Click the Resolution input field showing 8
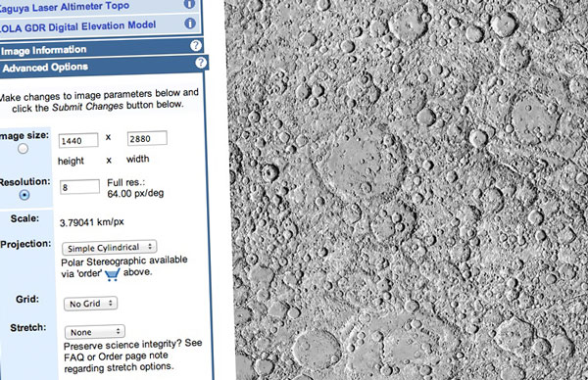 (x=80, y=187)
